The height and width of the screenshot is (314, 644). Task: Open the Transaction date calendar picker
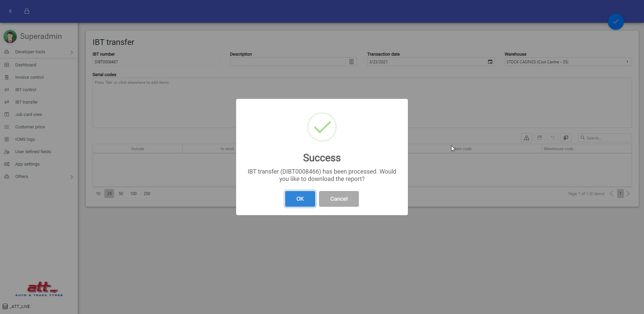tap(490, 62)
